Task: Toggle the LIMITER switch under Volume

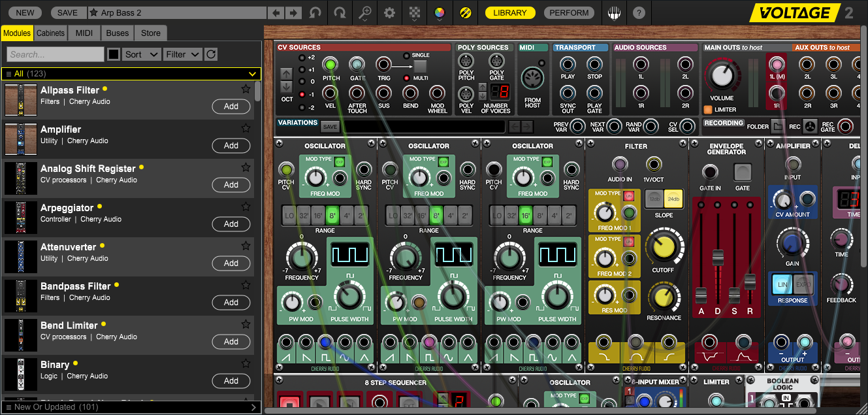Action: [x=707, y=110]
